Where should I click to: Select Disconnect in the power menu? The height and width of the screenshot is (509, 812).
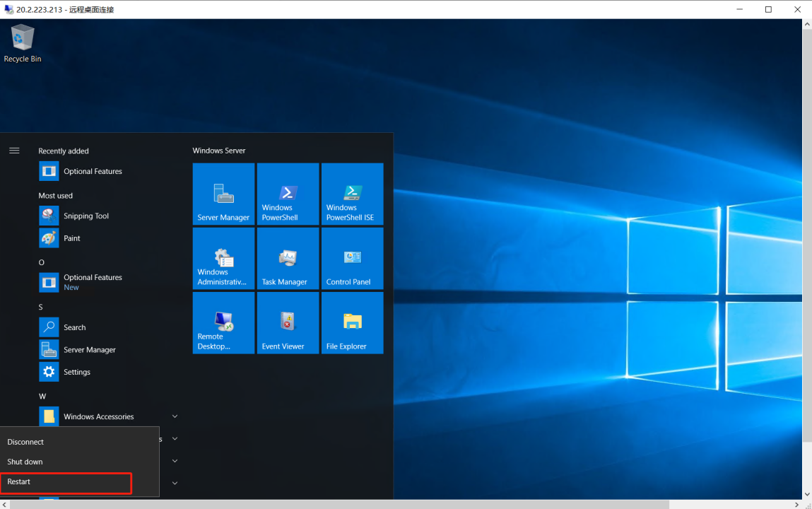(80, 442)
